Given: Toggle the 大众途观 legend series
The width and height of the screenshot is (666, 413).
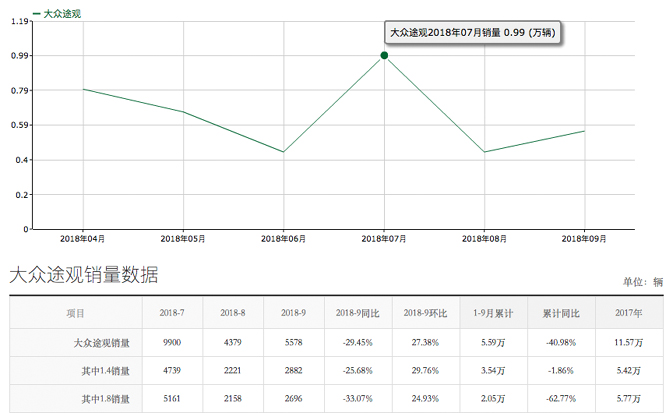Looking at the screenshot, I should (x=57, y=14).
